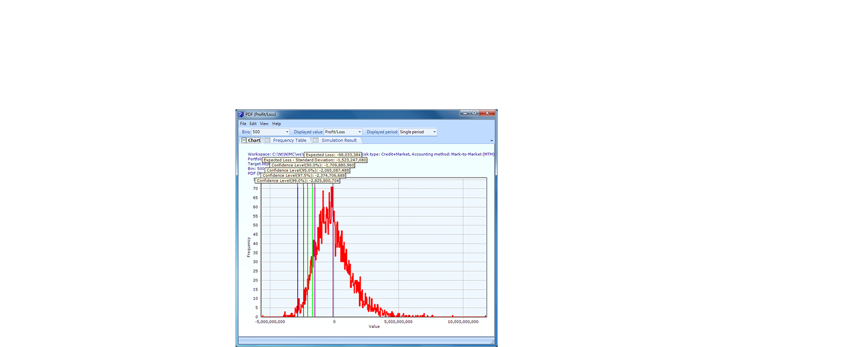The width and height of the screenshot is (868, 347).
Task: Switch to the Chart tab
Action: (251, 141)
